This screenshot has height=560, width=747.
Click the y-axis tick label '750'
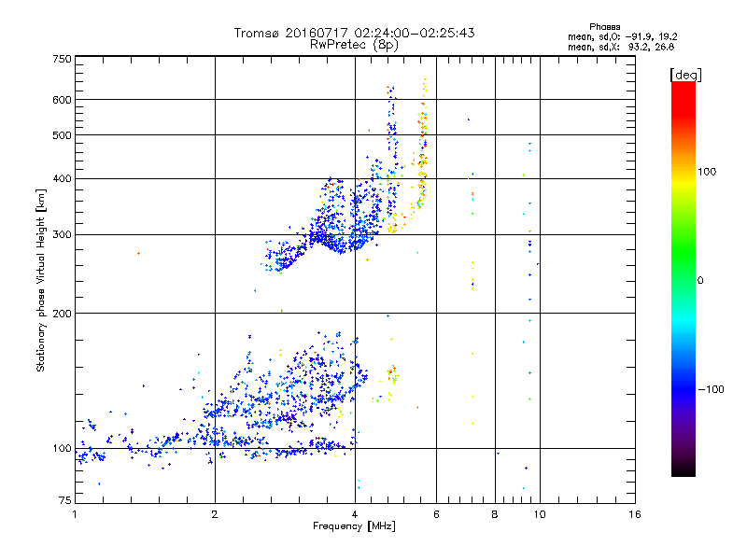[x=62, y=59]
